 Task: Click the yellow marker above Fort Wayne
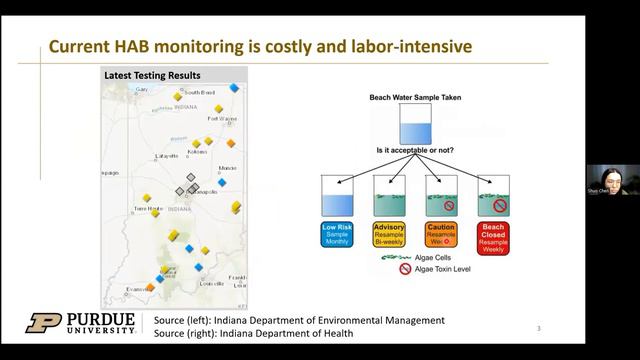pyautogui.click(x=219, y=109)
